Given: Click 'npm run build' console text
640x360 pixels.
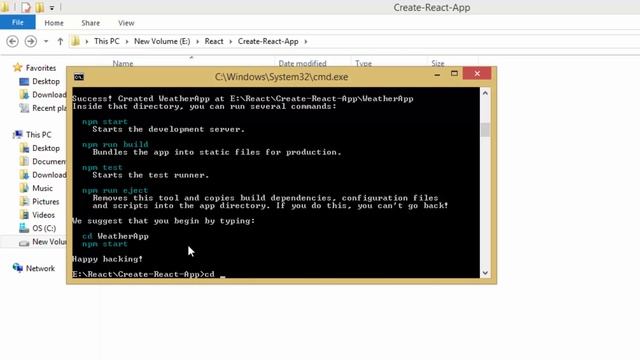Looking at the screenshot, I should tap(115, 144).
